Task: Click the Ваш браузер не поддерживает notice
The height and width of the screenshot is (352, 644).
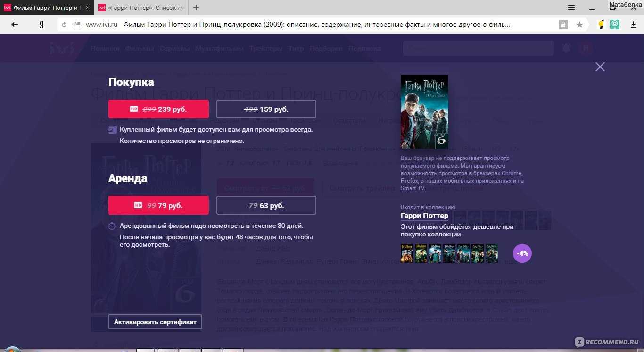Action: (x=462, y=173)
